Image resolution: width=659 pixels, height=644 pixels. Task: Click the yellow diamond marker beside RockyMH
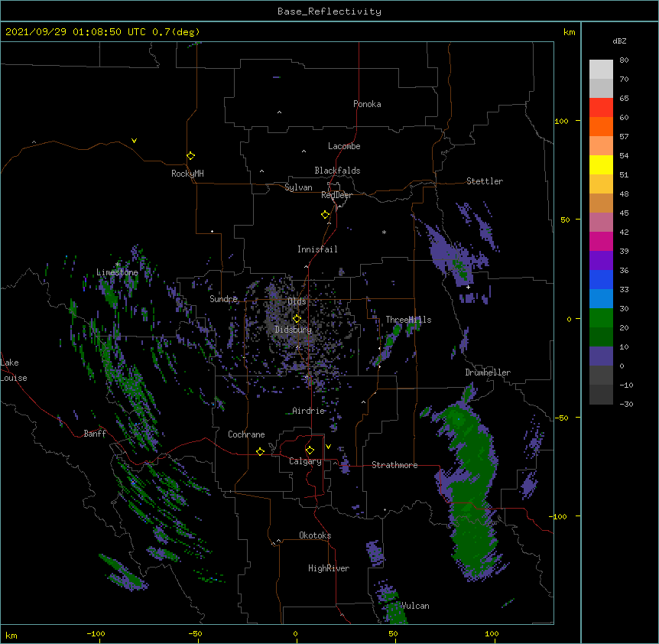click(x=191, y=156)
